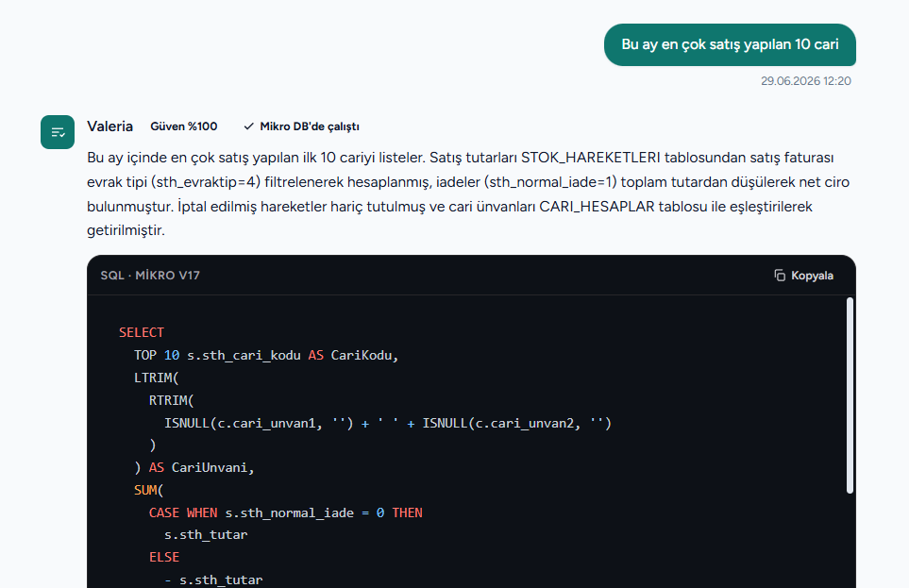Click the '- s.sth_tutar' code line
This screenshot has height=588, width=909.
(x=213, y=580)
